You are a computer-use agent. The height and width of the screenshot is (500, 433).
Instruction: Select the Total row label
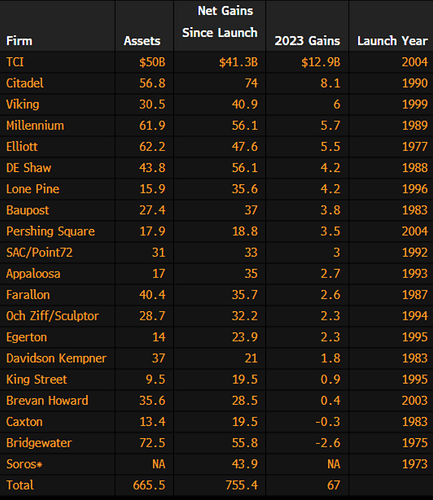coord(20,485)
